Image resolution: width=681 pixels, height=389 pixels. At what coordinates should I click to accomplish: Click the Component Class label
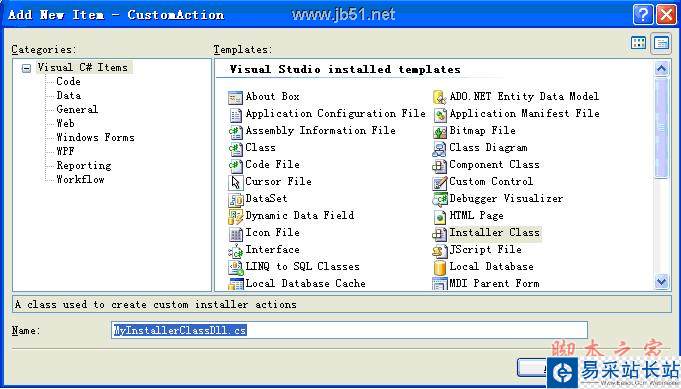494,165
